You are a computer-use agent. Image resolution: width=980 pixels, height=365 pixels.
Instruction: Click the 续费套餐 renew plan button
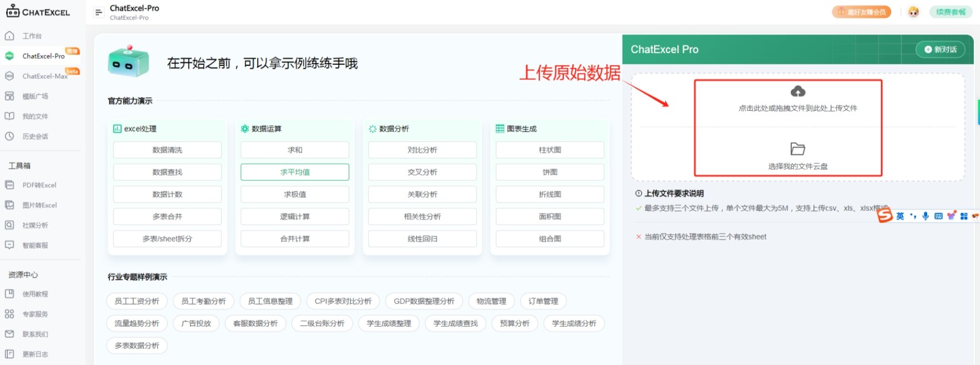coord(951,12)
